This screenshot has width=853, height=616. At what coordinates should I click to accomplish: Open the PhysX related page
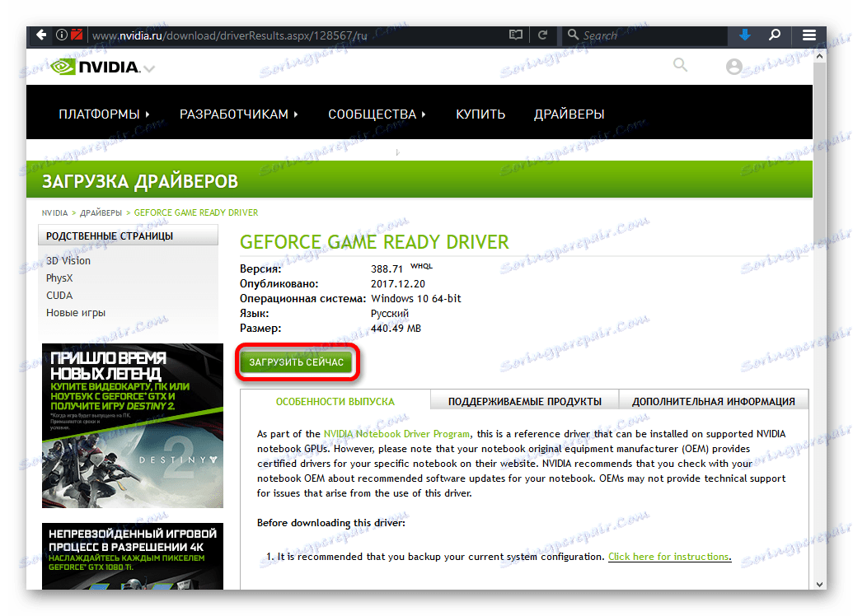59,278
